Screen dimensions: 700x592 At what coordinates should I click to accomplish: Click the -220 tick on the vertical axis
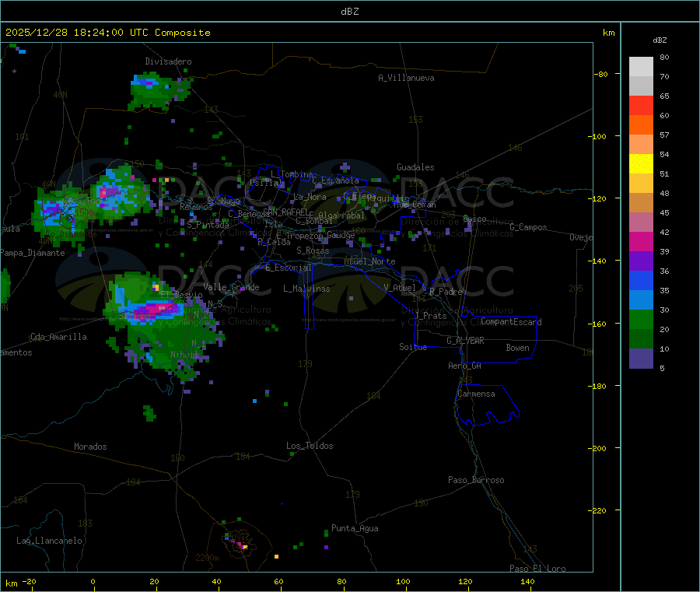[599, 511]
